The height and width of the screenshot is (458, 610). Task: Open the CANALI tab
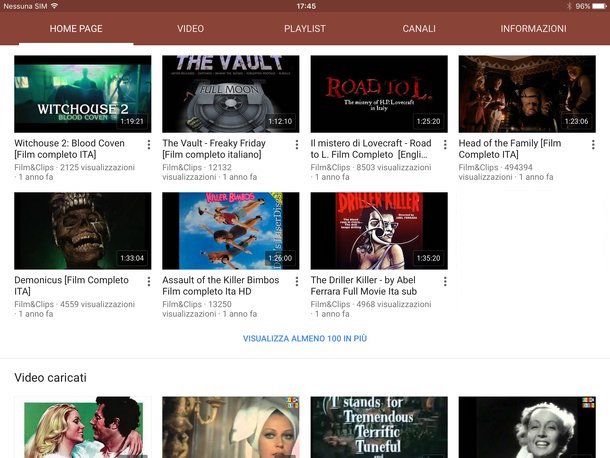pos(419,28)
